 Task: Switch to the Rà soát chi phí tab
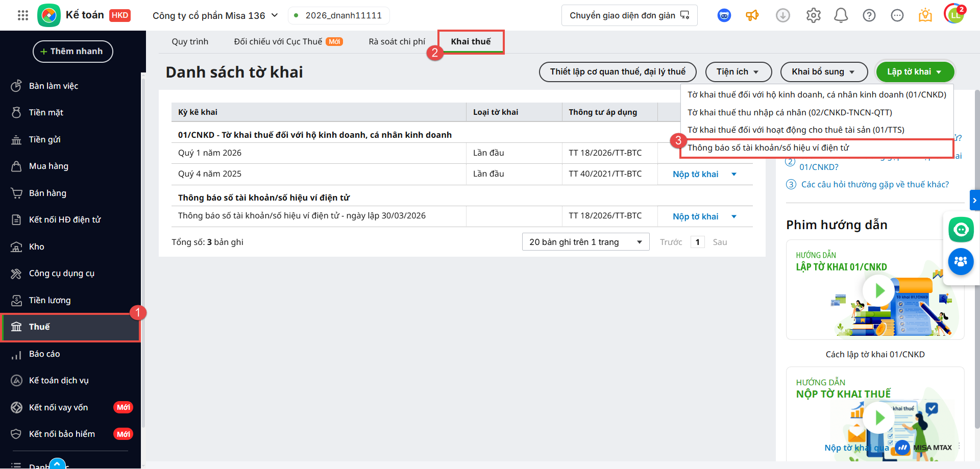(x=397, y=41)
